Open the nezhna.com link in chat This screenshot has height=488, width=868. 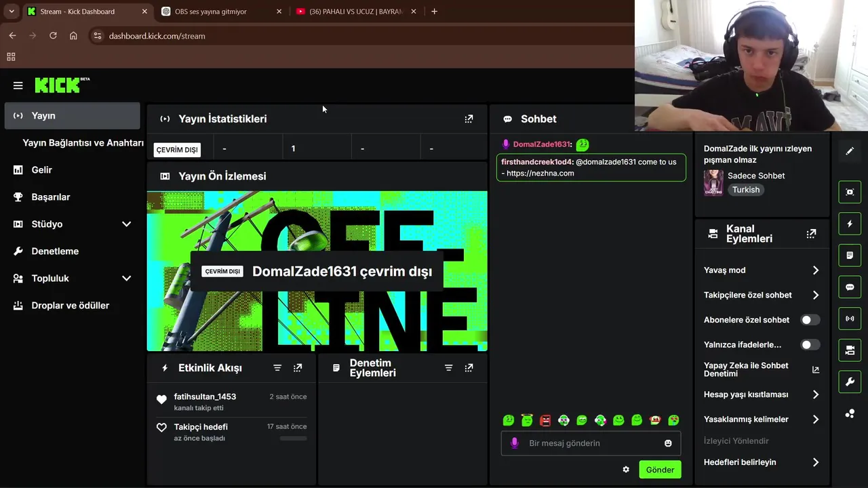(540, 174)
